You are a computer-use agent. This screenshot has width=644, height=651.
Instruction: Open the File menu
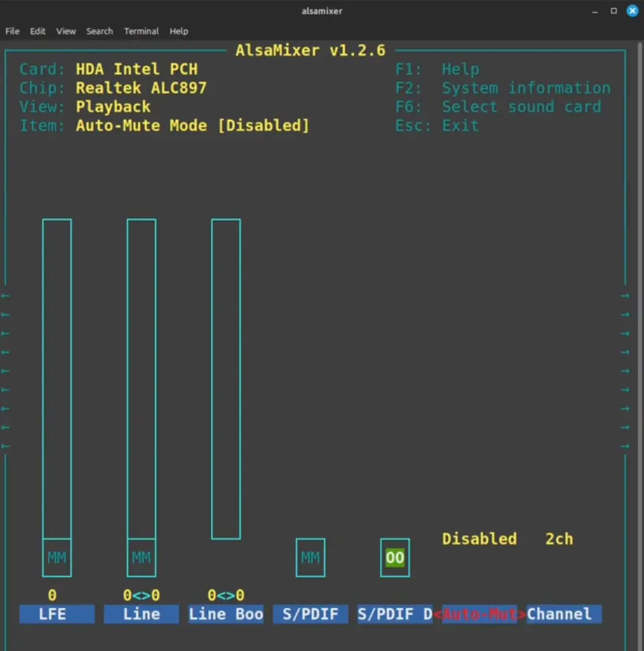pos(12,31)
